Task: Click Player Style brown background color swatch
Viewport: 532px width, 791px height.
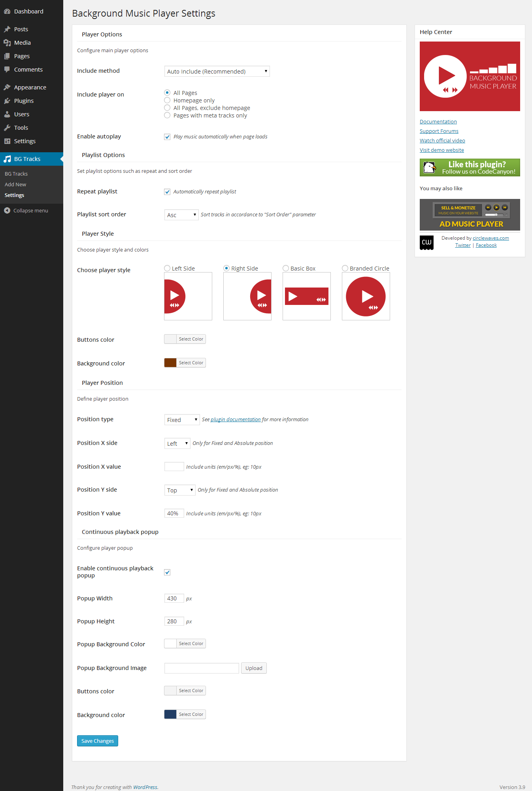Action: pyautogui.click(x=170, y=363)
